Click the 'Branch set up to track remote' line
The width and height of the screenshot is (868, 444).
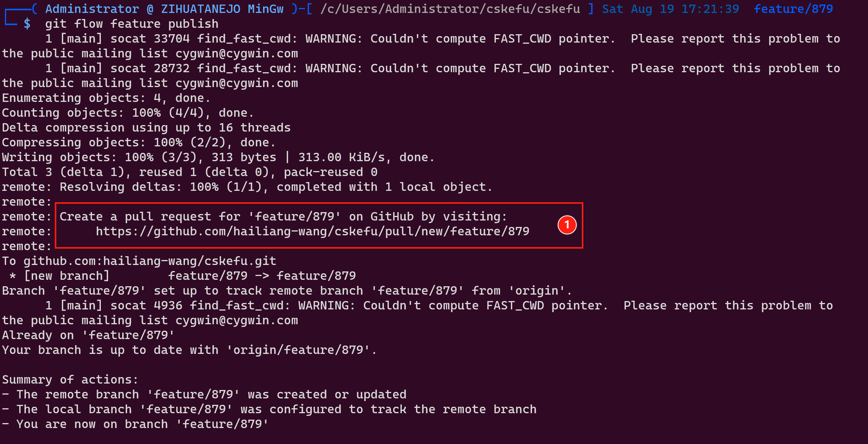point(287,291)
